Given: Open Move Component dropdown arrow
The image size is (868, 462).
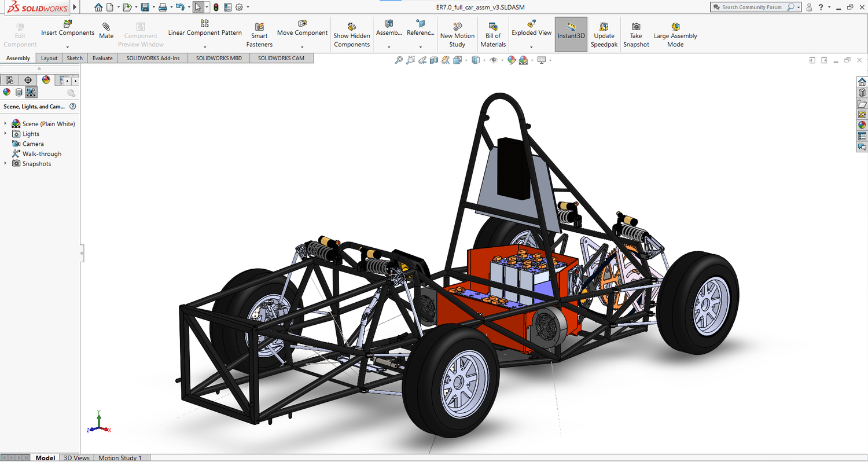Looking at the screenshot, I should tap(302, 47).
